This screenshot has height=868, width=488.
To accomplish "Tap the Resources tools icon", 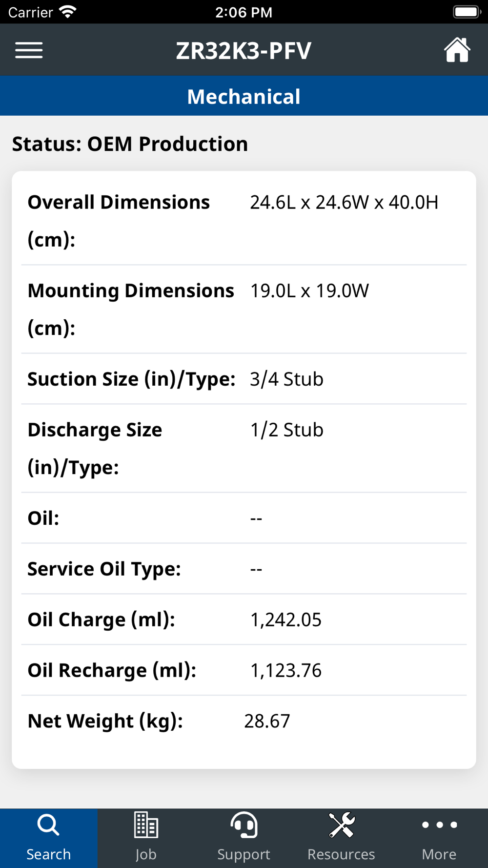I will [x=341, y=826].
